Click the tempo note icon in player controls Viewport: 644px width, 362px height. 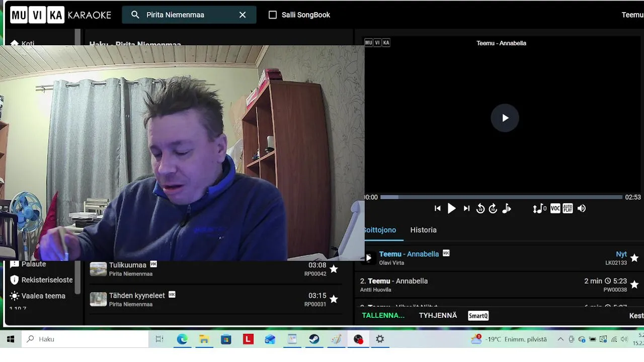click(507, 208)
